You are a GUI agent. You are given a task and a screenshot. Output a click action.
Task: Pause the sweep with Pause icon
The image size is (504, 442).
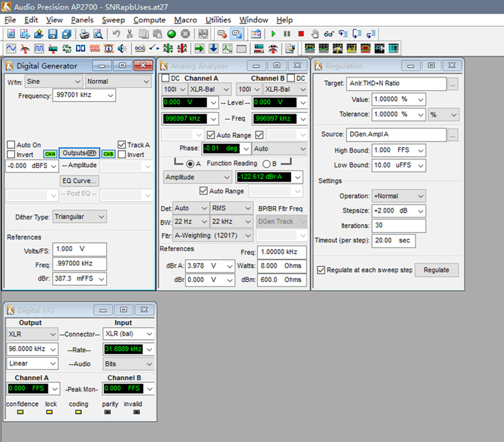287,34
